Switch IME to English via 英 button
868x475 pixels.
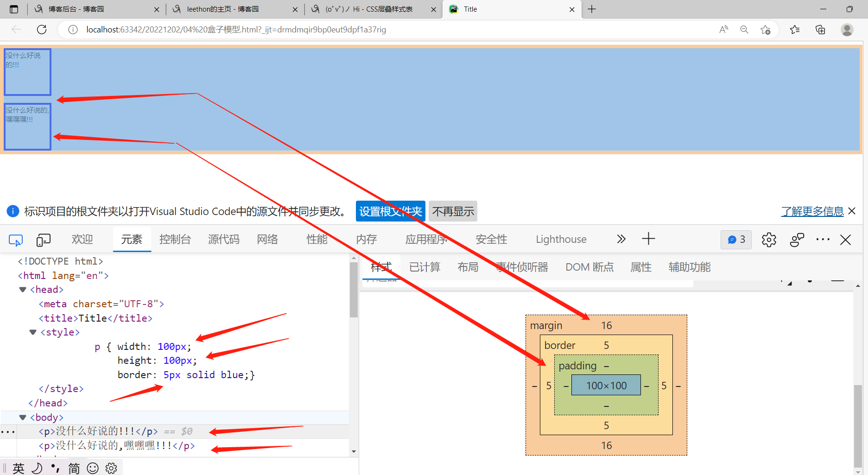pos(19,468)
